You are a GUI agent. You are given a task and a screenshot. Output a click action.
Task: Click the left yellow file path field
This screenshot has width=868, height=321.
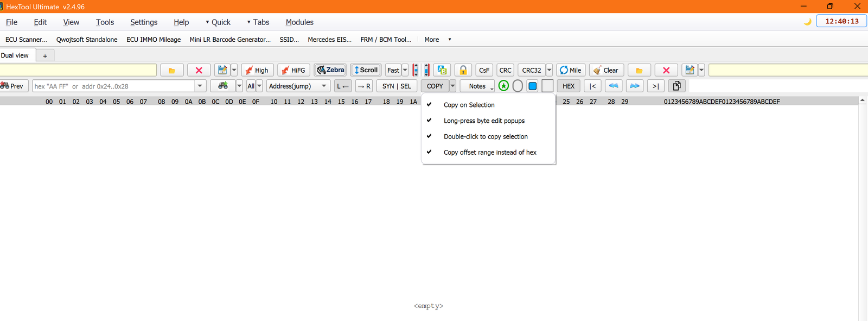click(78, 70)
